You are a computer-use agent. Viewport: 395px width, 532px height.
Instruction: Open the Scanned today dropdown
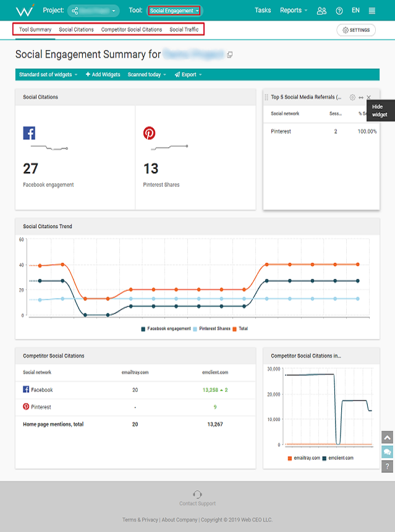click(147, 75)
